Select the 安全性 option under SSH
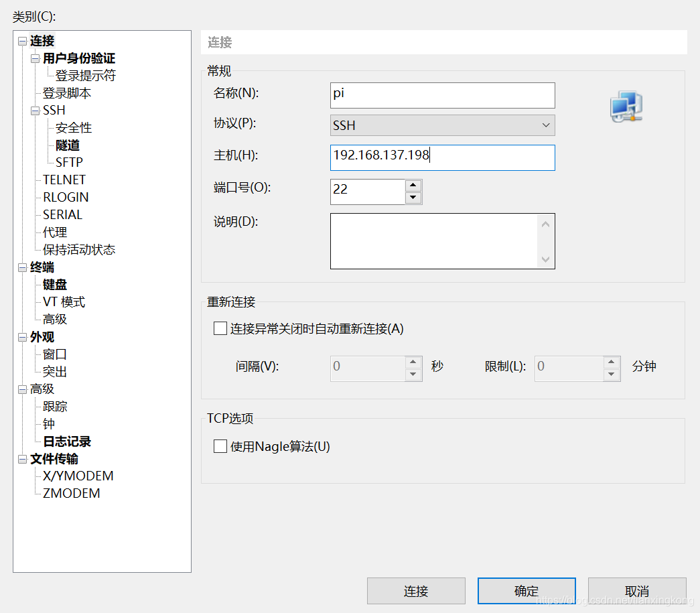Screen dimensions: 700x613 (73, 127)
